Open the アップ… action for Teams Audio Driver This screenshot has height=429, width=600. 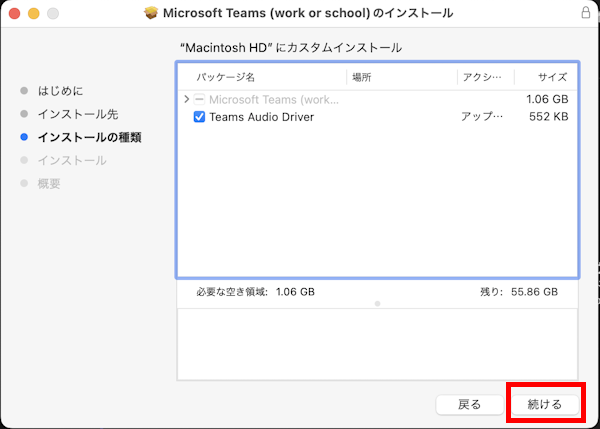(x=482, y=117)
